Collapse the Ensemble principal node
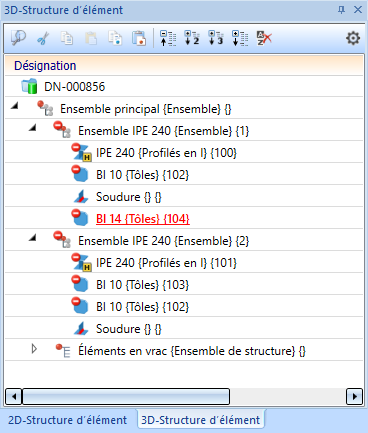 coord(15,106)
